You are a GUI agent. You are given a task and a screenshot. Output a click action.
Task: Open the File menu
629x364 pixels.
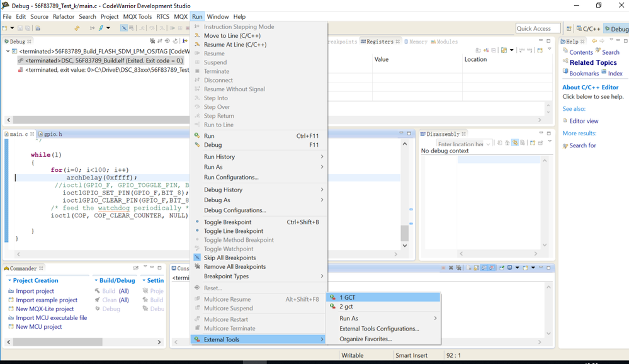pyautogui.click(x=7, y=16)
